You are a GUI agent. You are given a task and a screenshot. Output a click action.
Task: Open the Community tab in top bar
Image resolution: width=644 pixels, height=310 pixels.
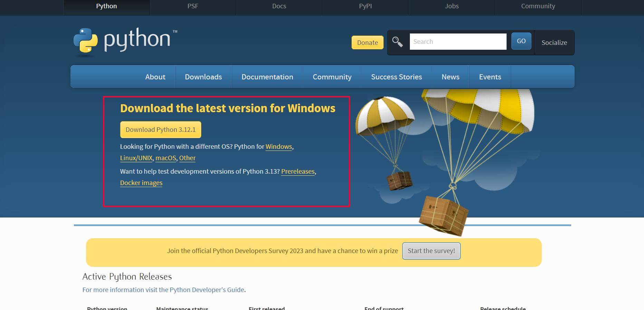538,6
